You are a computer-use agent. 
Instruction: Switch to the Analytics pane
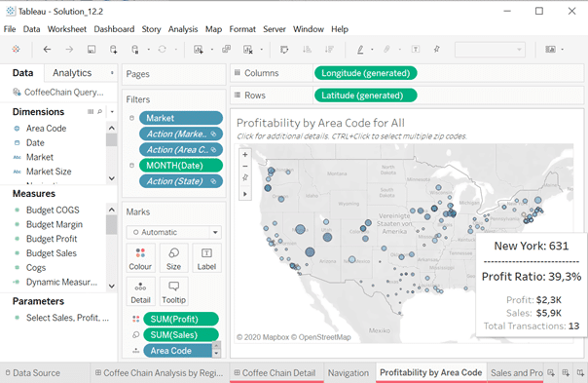(x=72, y=73)
